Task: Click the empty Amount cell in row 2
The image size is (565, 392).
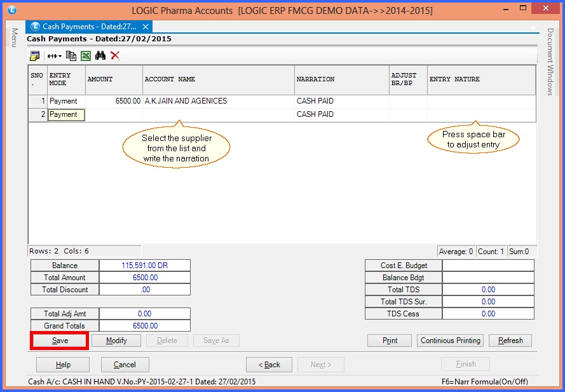Action: 114,114
